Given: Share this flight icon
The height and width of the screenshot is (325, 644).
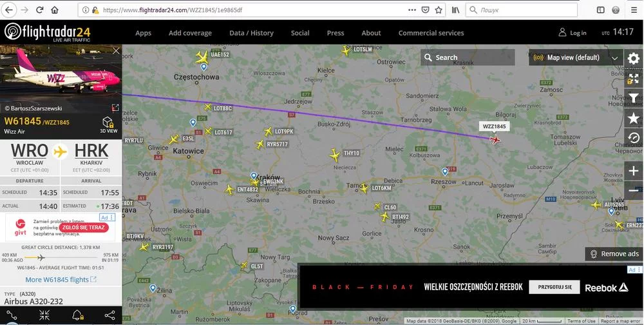Looking at the screenshot, I should point(109,315).
